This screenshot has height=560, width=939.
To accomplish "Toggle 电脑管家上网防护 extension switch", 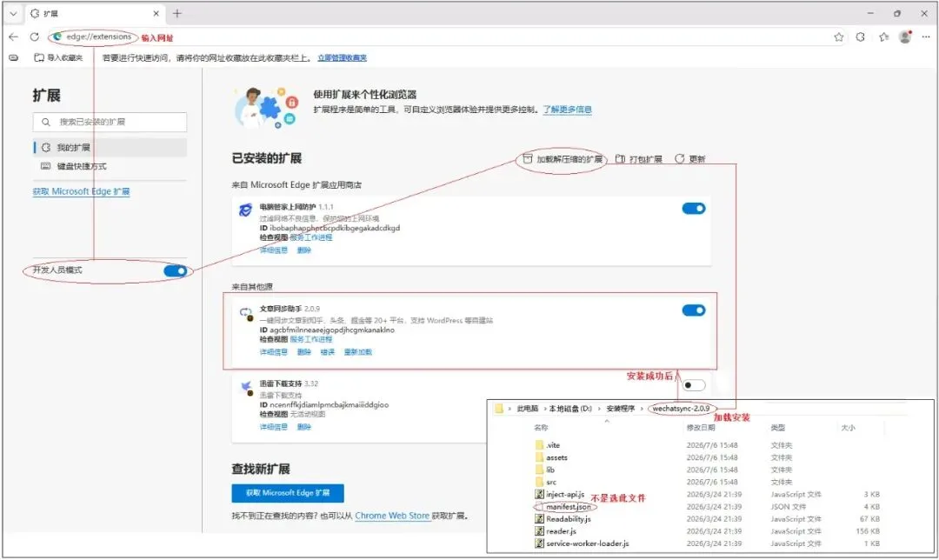I will coord(694,209).
